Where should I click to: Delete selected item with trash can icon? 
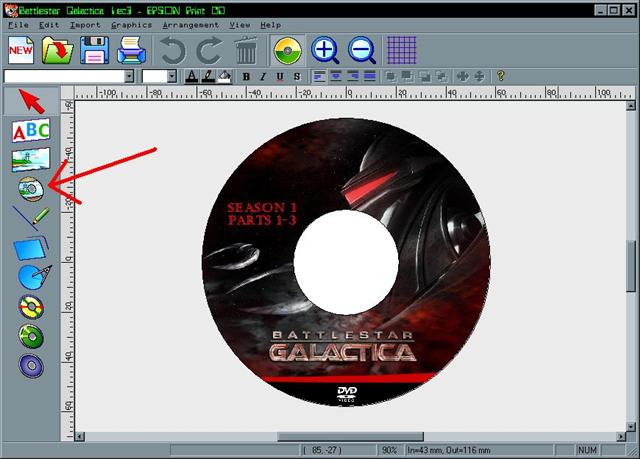click(246, 50)
